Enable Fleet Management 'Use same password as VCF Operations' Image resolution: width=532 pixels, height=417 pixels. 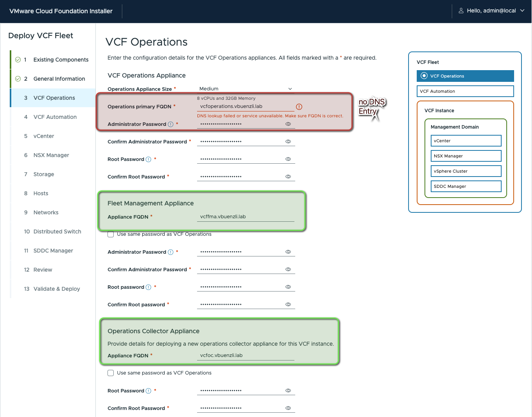click(x=111, y=234)
